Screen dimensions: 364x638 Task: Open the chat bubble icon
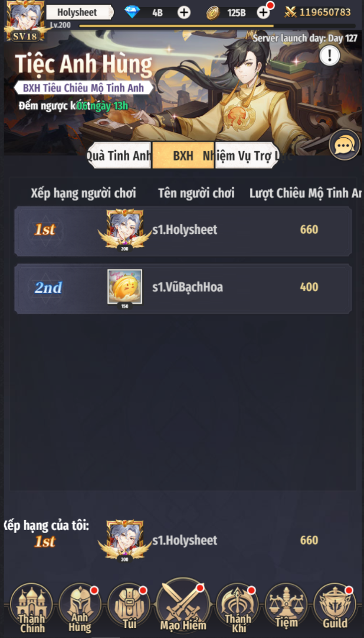click(345, 145)
